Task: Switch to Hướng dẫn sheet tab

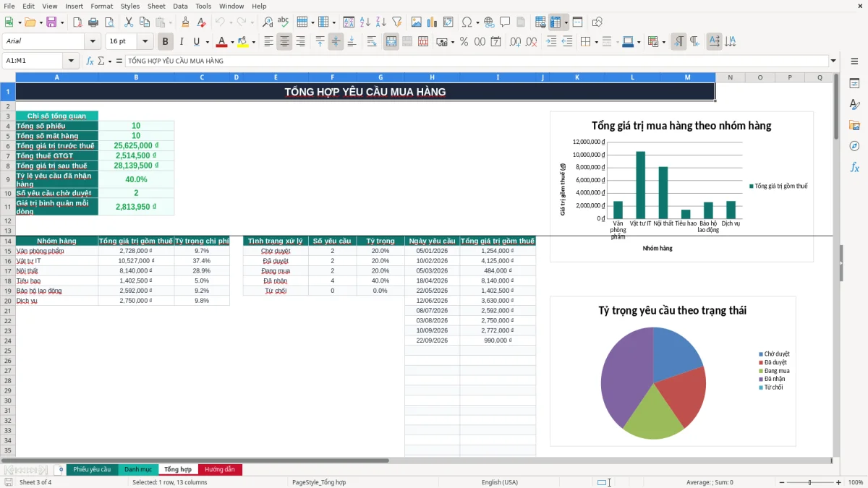Action: click(x=219, y=469)
